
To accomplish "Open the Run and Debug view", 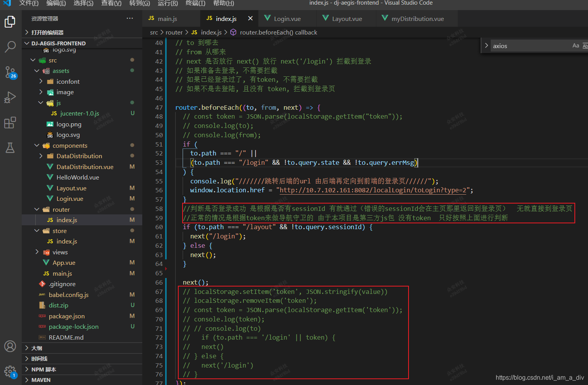I will (x=10, y=97).
